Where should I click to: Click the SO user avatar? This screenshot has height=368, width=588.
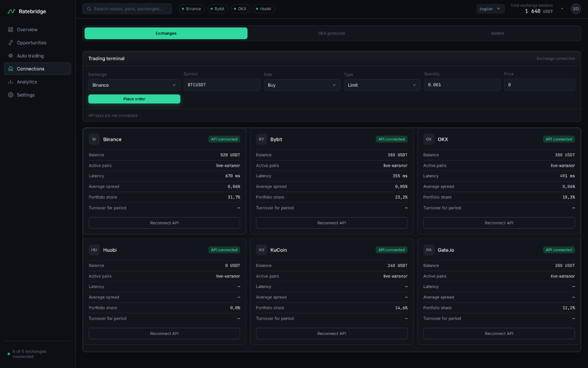pos(576,9)
